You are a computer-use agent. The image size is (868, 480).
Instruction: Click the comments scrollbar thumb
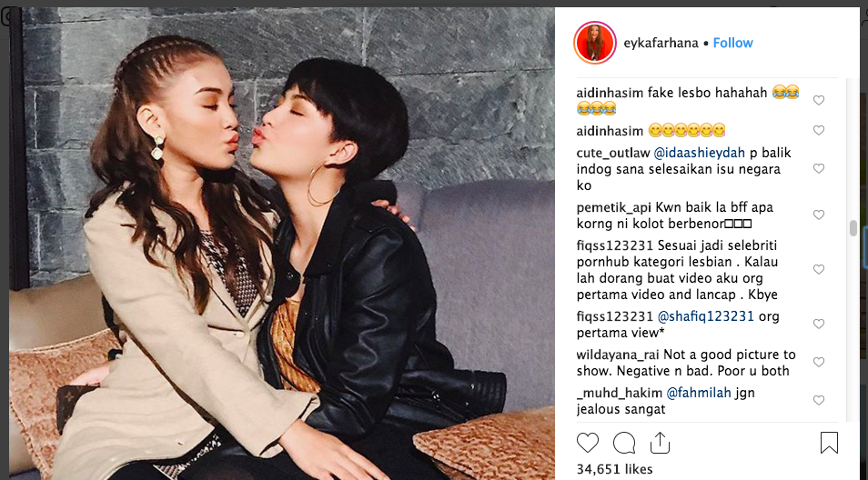(853, 228)
